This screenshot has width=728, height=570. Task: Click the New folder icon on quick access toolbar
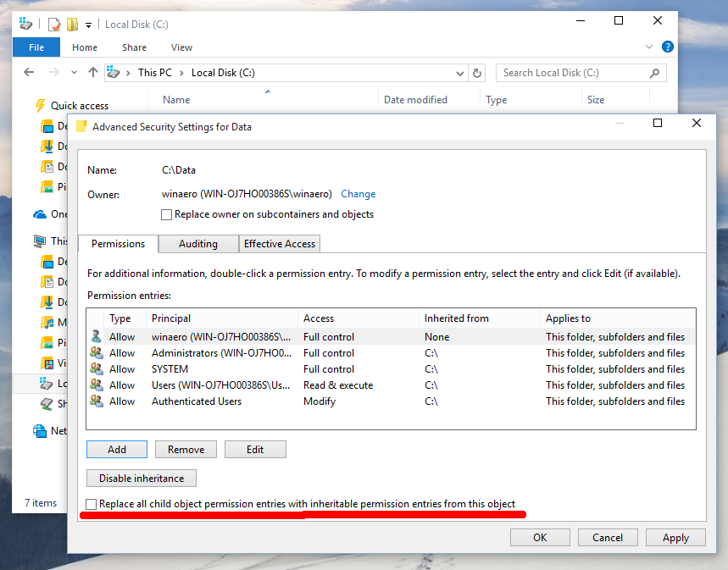tap(72, 24)
